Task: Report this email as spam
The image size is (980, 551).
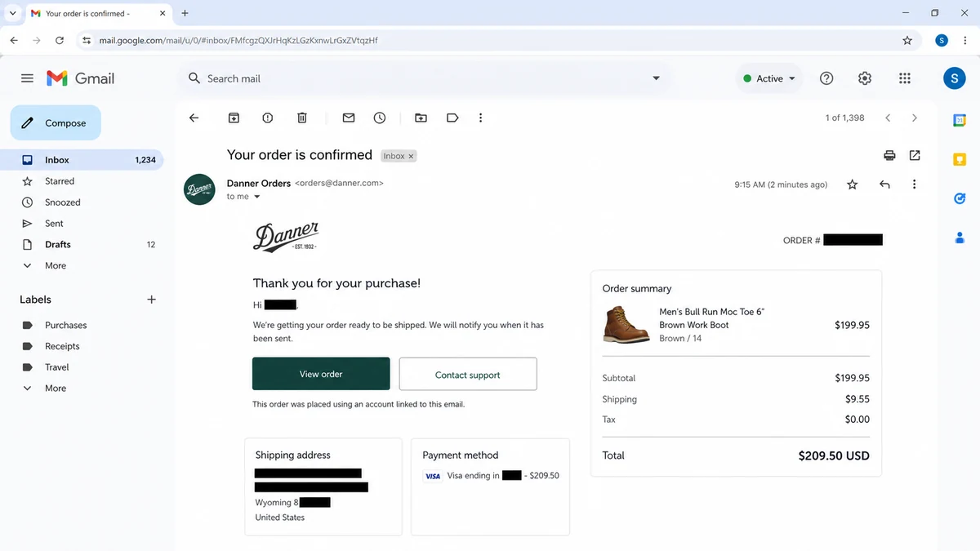Action: [268, 118]
